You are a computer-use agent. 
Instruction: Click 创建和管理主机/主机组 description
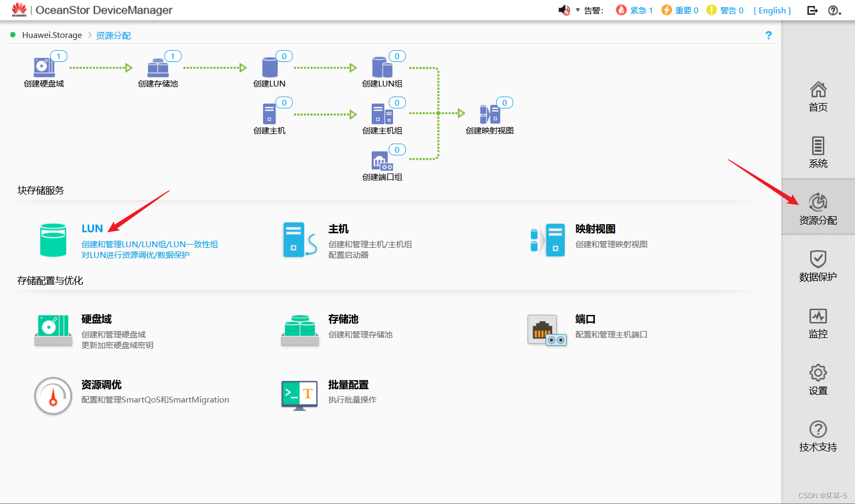[x=370, y=245]
